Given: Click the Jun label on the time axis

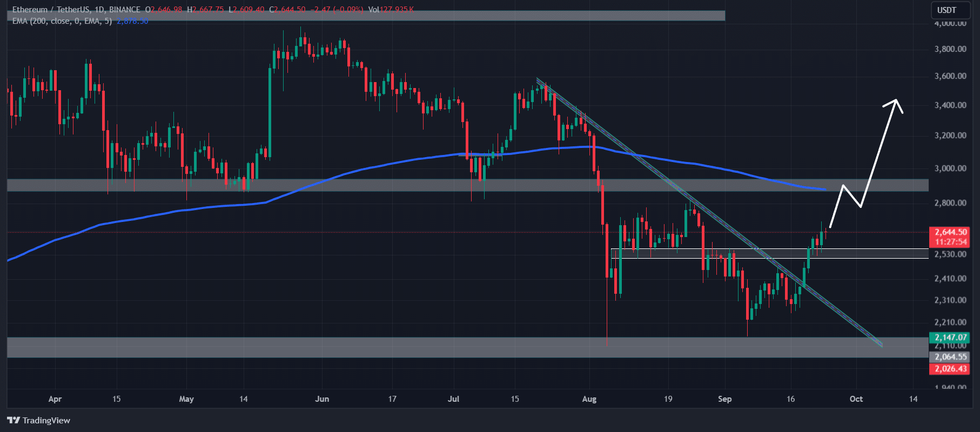Looking at the screenshot, I should 322,399.
